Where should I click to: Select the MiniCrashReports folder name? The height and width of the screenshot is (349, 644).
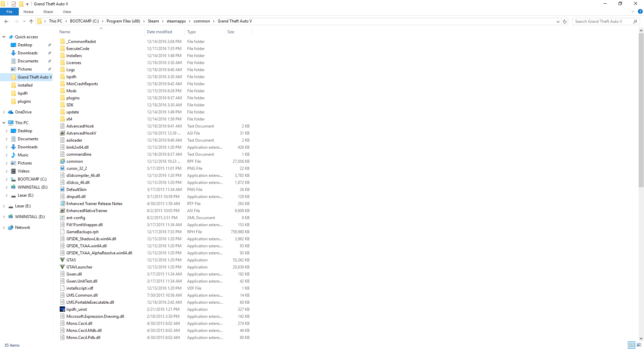(82, 84)
